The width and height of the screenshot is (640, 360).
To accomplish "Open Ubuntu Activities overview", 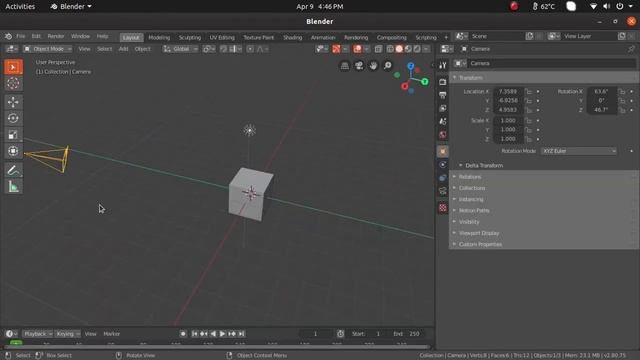I will [x=20, y=7].
